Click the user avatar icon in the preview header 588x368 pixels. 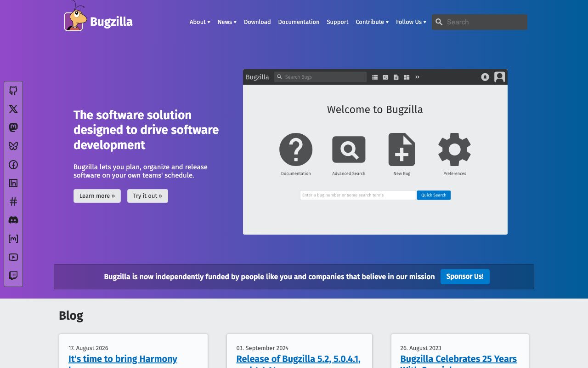(500, 77)
